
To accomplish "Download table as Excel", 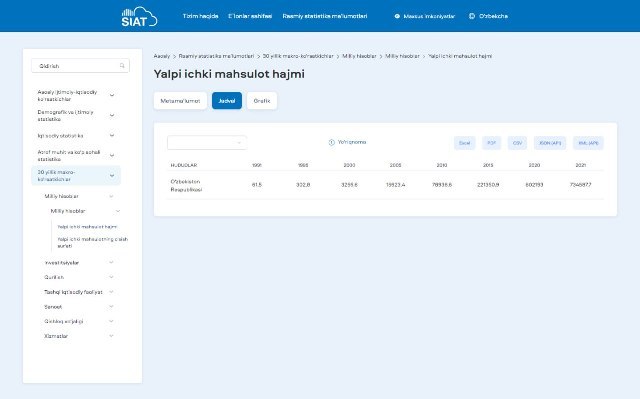I will click(464, 143).
